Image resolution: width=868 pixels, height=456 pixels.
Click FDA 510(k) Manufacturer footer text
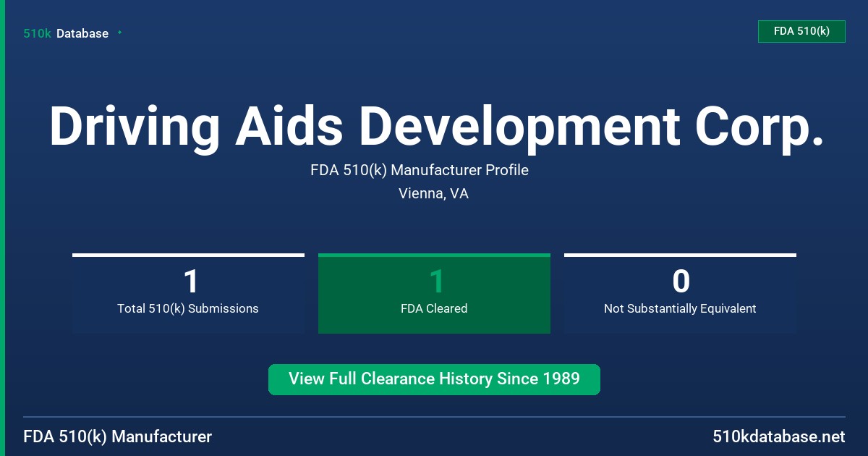tap(118, 436)
